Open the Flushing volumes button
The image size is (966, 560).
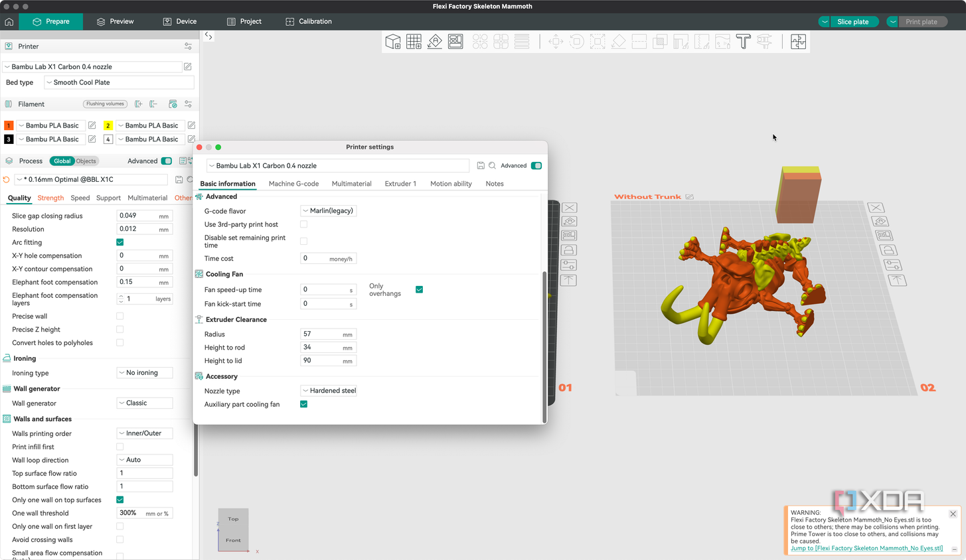tap(105, 104)
